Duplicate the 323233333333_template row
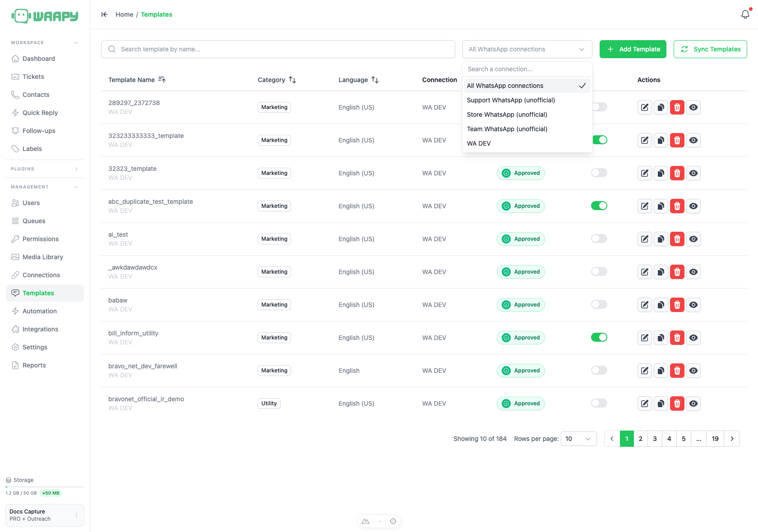758x532 pixels. pyautogui.click(x=661, y=140)
